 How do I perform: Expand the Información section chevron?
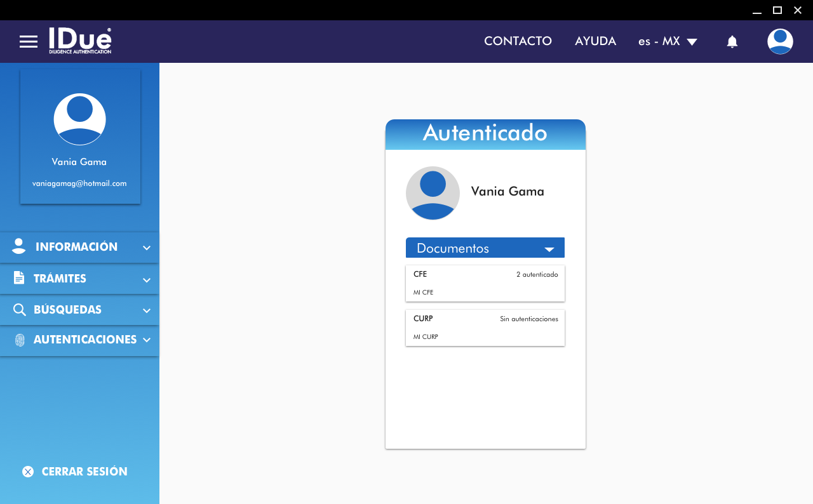[x=147, y=248]
